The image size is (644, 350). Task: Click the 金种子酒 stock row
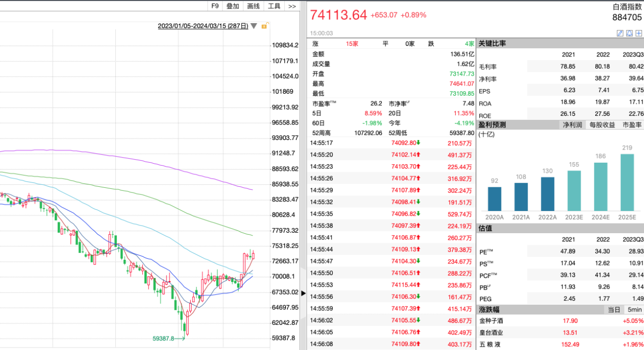[560, 321]
